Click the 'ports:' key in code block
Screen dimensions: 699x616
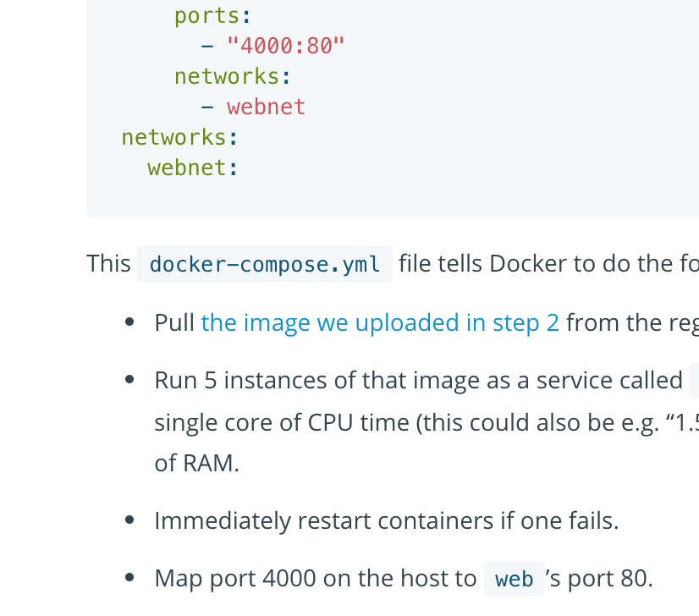pos(213,16)
